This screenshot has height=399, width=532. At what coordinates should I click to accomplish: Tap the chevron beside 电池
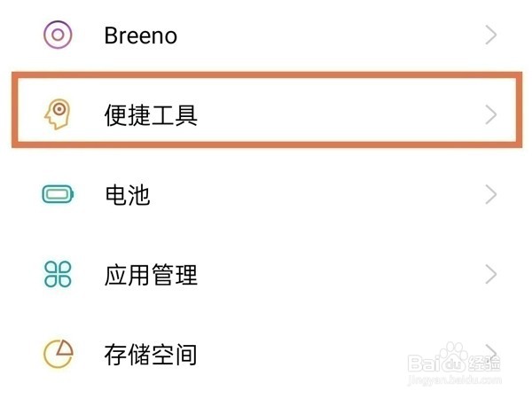tap(491, 195)
